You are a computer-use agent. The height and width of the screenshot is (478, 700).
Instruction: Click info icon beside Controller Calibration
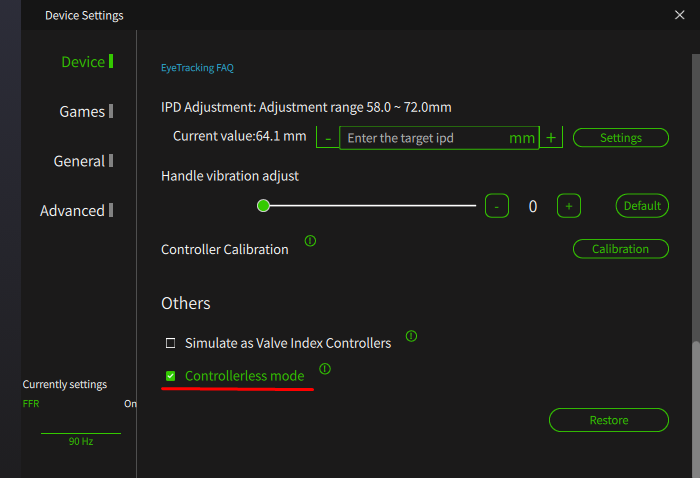click(x=310, y=241)
